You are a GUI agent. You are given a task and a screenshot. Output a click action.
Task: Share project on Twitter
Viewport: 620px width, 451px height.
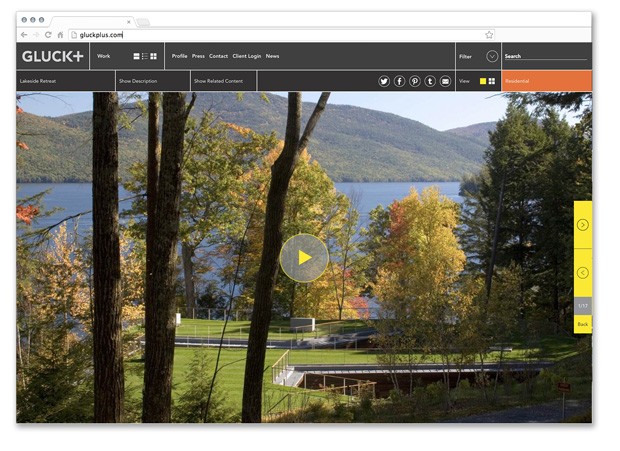[384, 81]
